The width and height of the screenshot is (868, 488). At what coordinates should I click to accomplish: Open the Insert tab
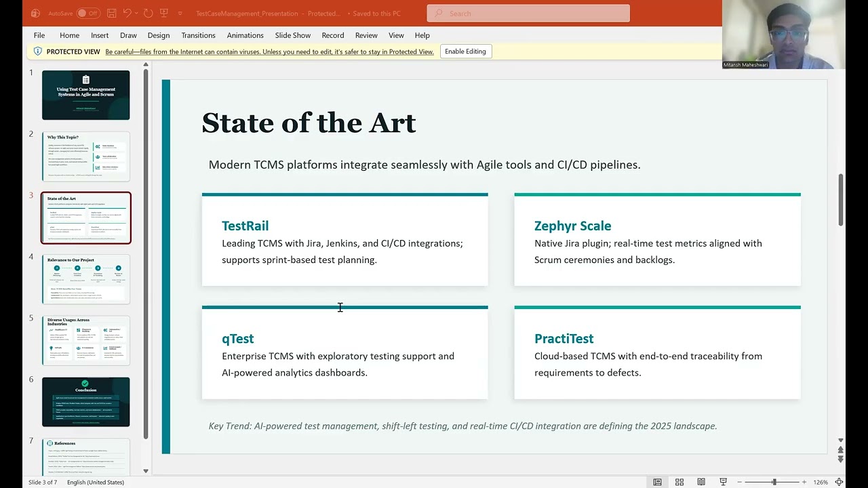tap(100, 35)
